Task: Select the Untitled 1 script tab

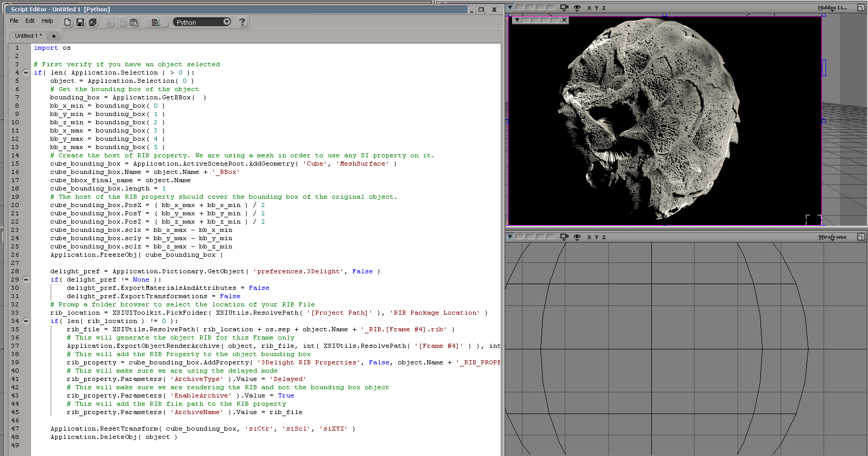Action: [28, 36]
